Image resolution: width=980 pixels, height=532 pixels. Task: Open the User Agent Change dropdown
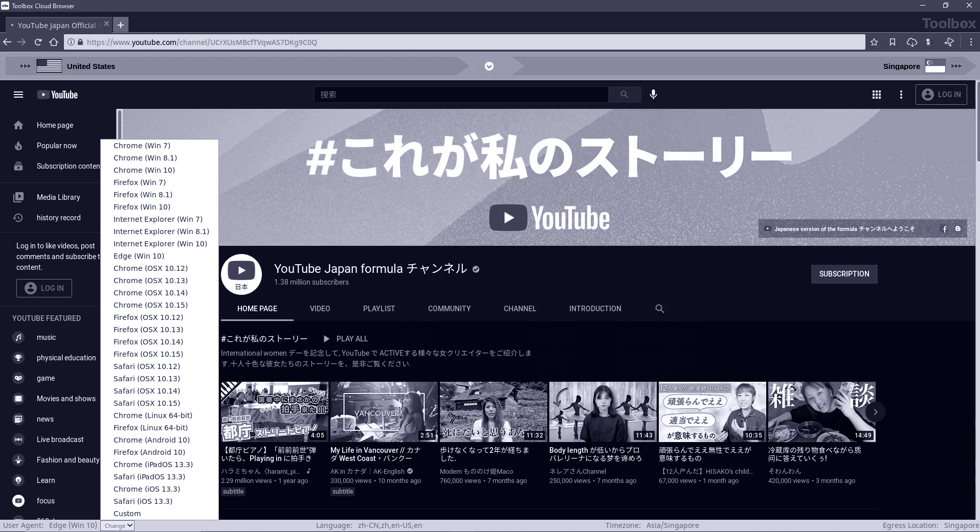tap(117, 525)
